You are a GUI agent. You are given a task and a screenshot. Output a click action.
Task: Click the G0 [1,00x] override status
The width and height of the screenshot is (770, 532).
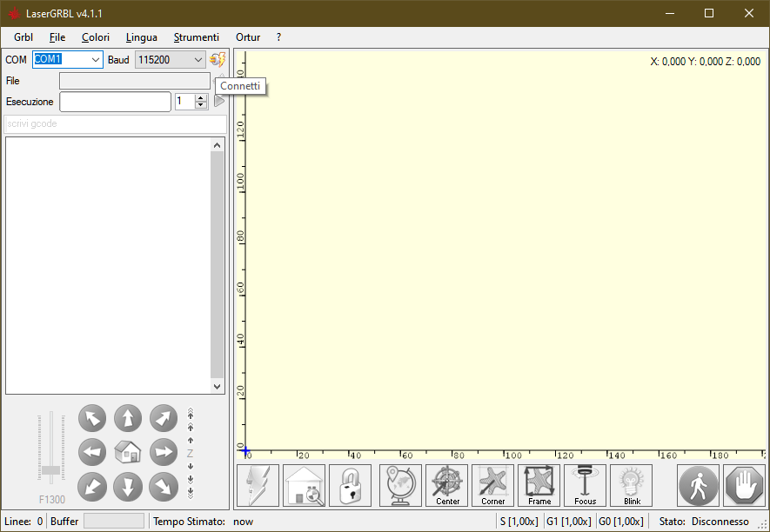620,522
